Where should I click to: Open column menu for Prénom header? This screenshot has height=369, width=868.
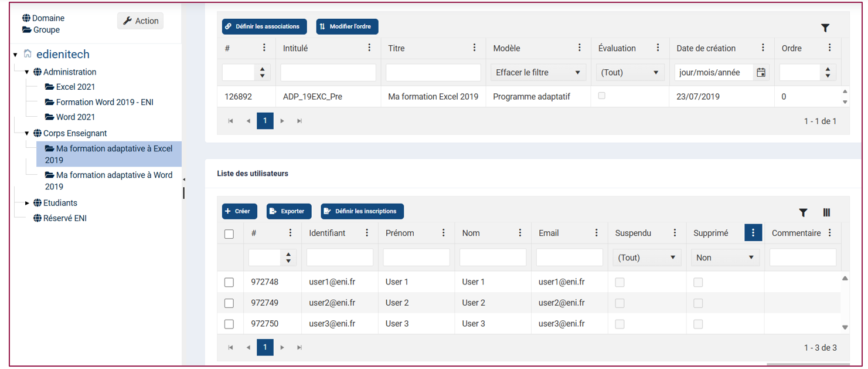tap(443, 233)
